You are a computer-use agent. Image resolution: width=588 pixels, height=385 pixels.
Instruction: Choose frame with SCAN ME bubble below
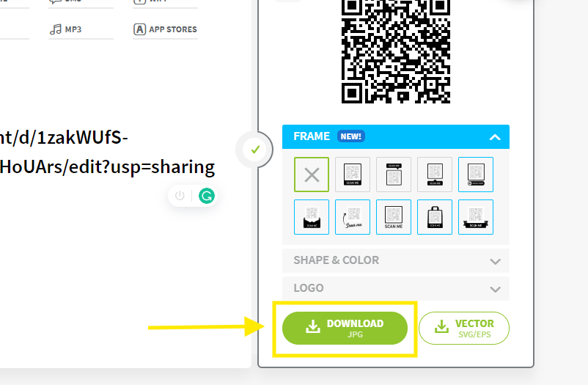tap(435, 175)
